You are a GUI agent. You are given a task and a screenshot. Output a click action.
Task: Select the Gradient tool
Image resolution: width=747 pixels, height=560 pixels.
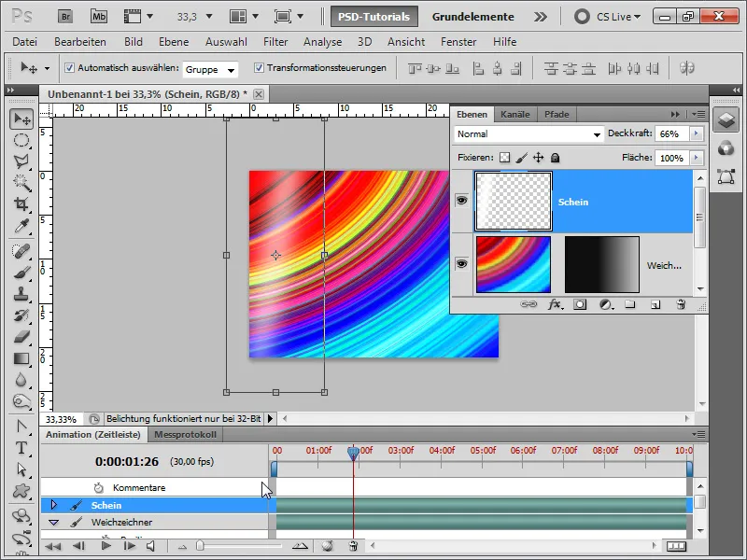[x=21, y=358]
